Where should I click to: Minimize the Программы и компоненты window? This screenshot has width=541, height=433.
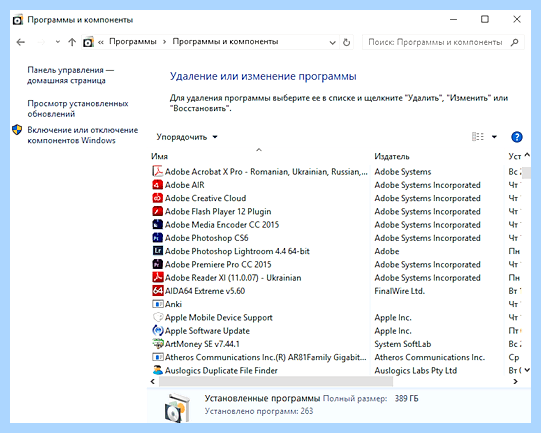pos(453,19)
